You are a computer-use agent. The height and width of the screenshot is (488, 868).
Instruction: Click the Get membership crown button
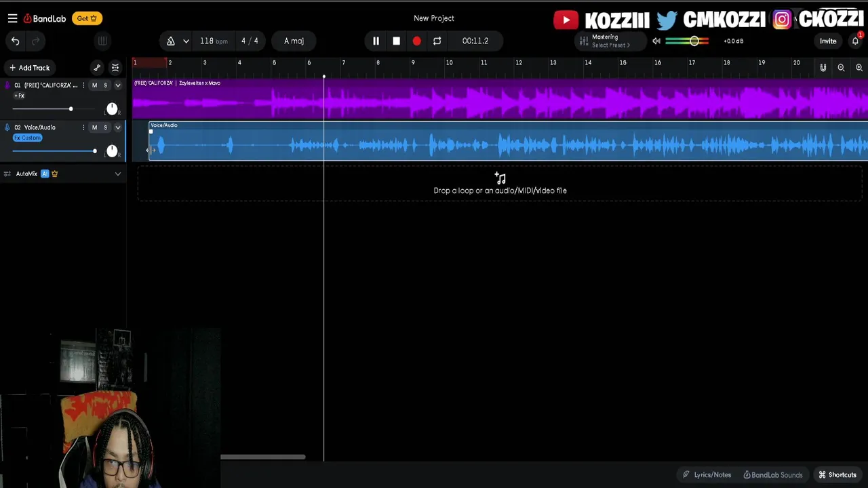(87, 18)
